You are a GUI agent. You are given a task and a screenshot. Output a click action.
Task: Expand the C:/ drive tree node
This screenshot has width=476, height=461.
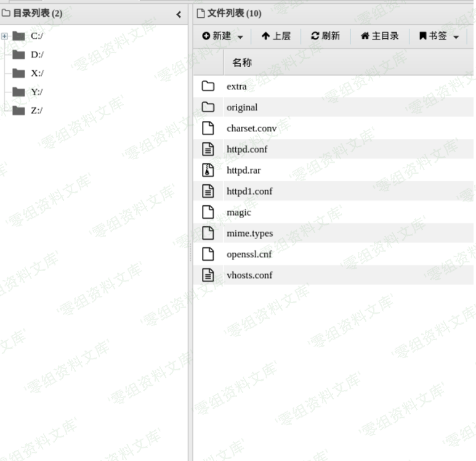[5, 36]
